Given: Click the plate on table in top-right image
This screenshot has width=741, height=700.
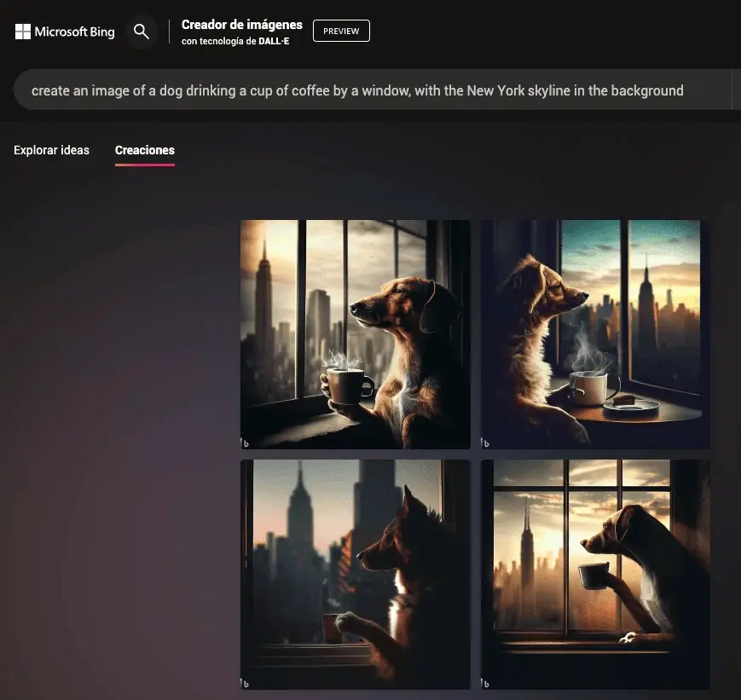Looking at the screenshot, I should point(631,404).
